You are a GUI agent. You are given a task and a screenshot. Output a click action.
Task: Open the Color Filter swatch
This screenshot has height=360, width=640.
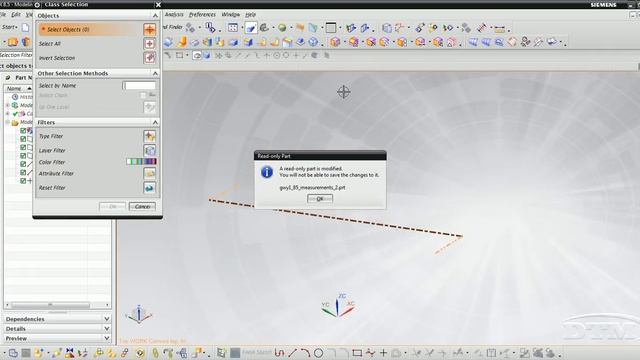(141, 162)
